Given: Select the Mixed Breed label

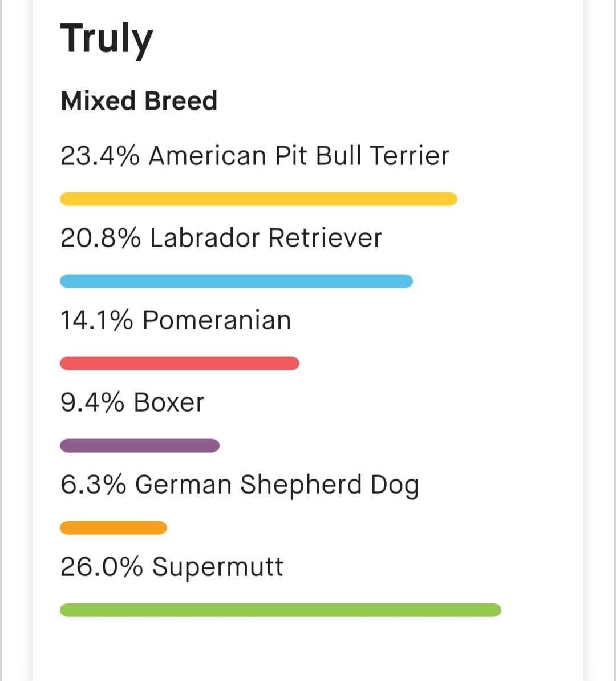Looking at the screenshot, I should pyautogui.click(x=139, y=101).
